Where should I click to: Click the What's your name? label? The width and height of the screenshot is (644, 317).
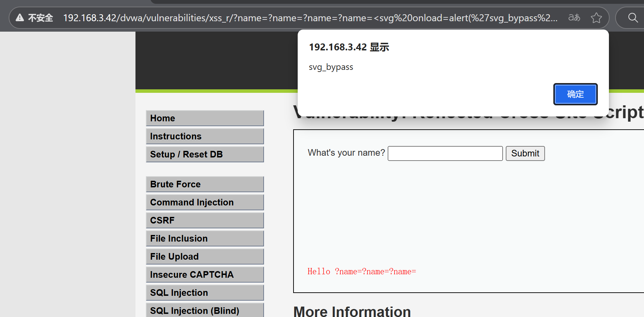pos(346,153)
